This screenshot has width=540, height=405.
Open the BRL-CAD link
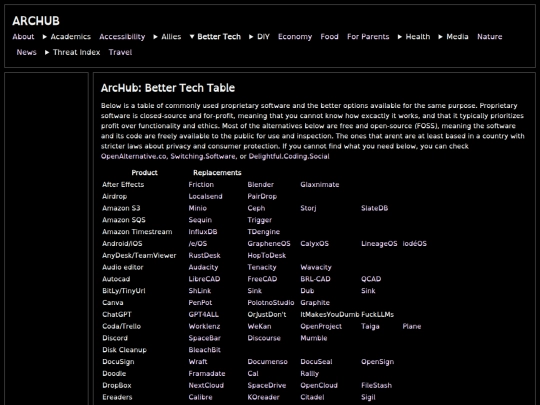click(315, 279)
